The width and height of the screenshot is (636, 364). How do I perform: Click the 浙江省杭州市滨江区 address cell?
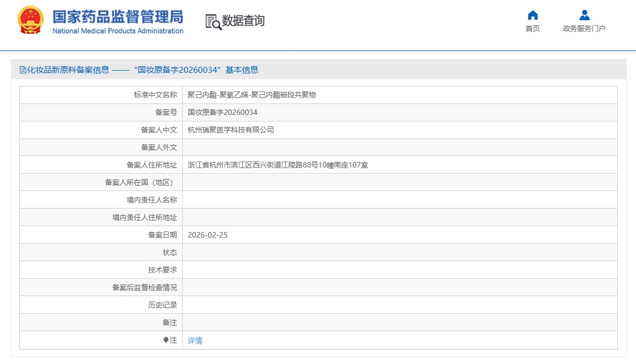click(277, 165)
